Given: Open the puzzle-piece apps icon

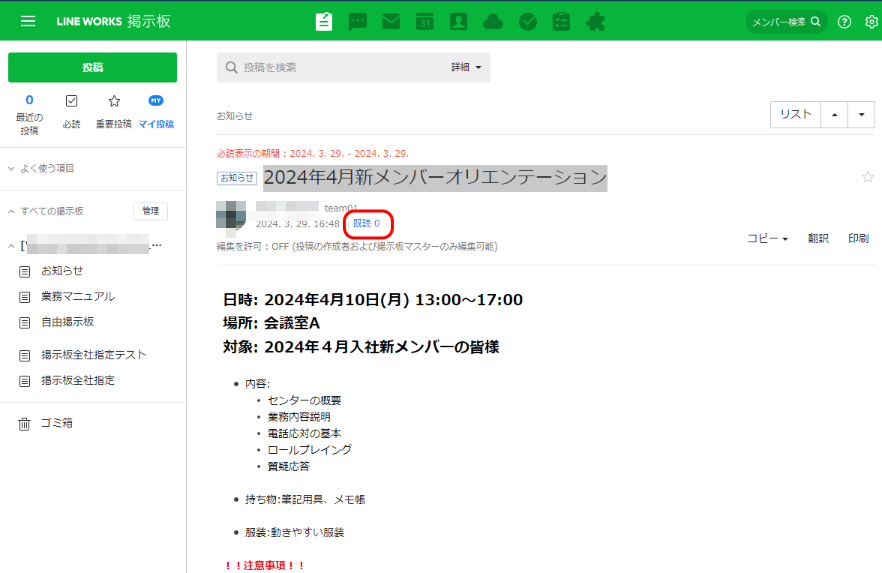Looking at the screenshot, I should tap(595, 21).
